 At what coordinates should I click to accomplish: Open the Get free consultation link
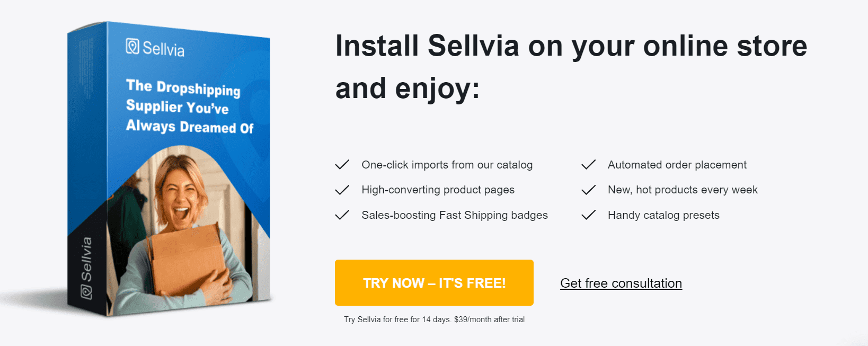pos(621,283)
